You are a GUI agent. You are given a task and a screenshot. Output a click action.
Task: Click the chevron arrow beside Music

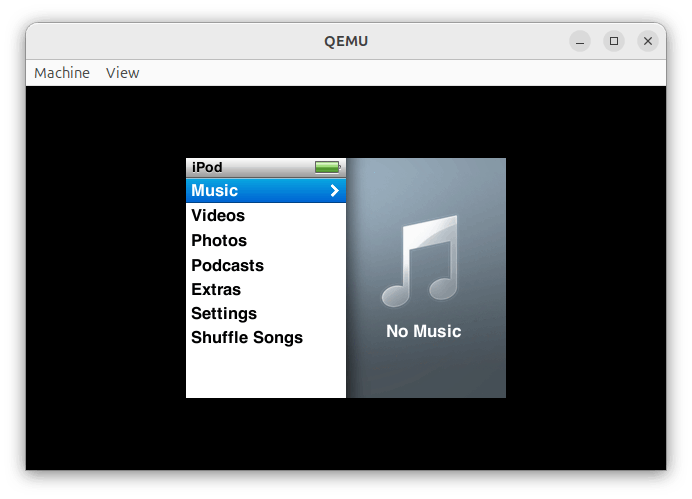(x=335, y=191)
